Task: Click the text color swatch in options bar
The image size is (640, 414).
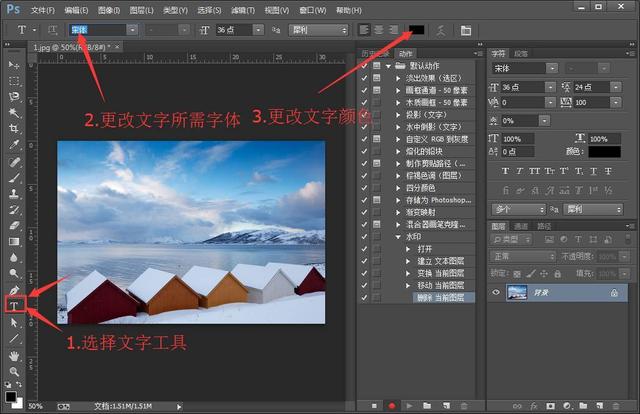Action: [x=417, y=30]
